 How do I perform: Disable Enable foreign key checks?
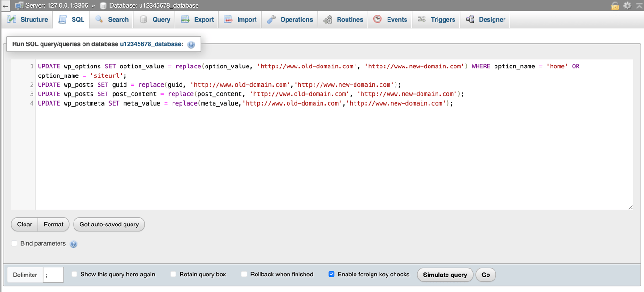tap(331, 274)
